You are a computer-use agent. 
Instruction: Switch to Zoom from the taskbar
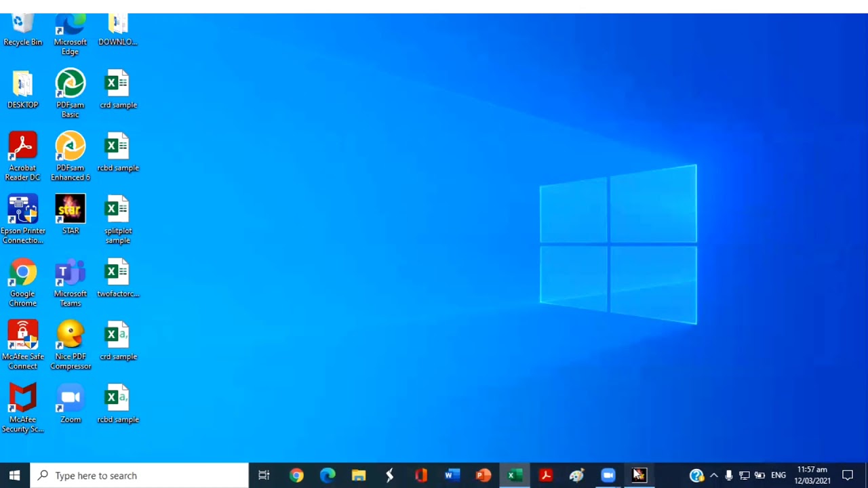pos(608,475)
